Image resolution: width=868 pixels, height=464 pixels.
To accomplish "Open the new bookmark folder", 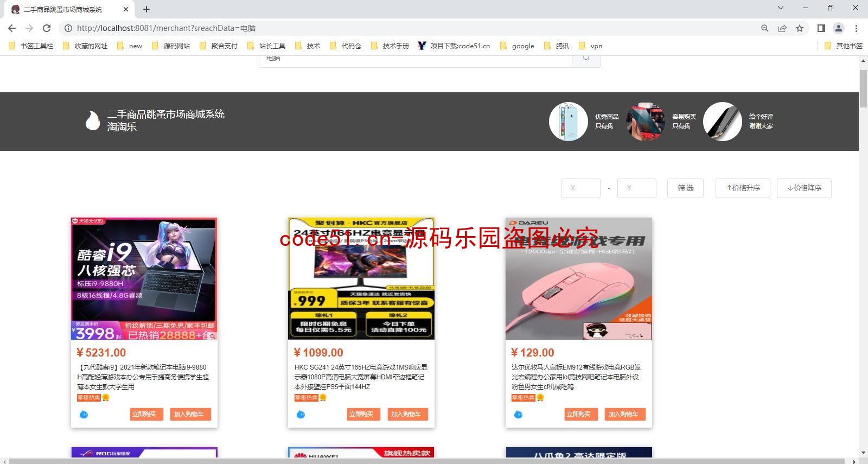I will [x=130, y=46].
